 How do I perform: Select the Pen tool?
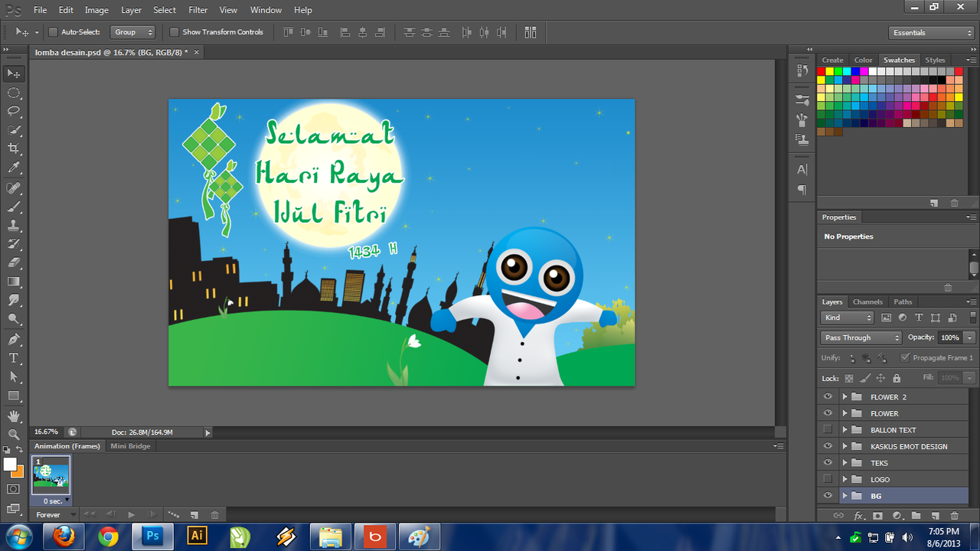pyautogui.click(x=14, y=339)
